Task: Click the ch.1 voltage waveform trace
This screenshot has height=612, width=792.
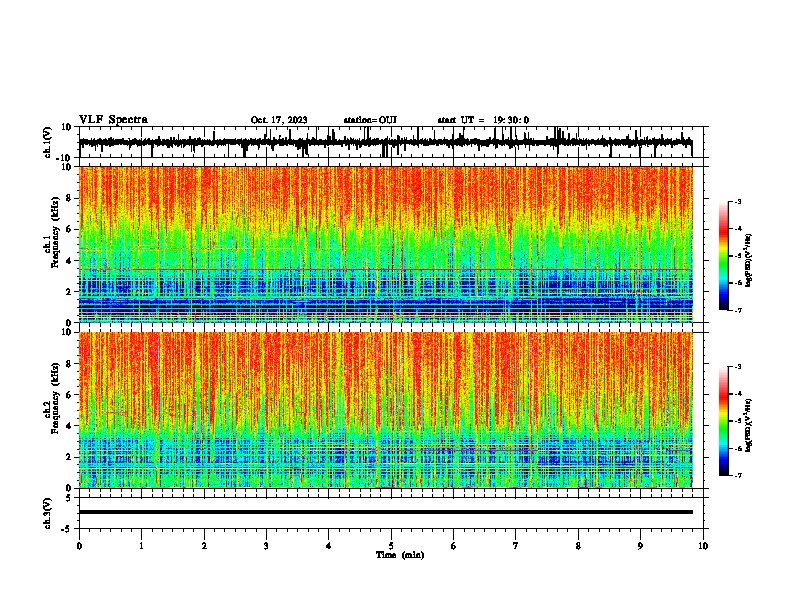Action: pyautogui.click(x=385, y=143)
